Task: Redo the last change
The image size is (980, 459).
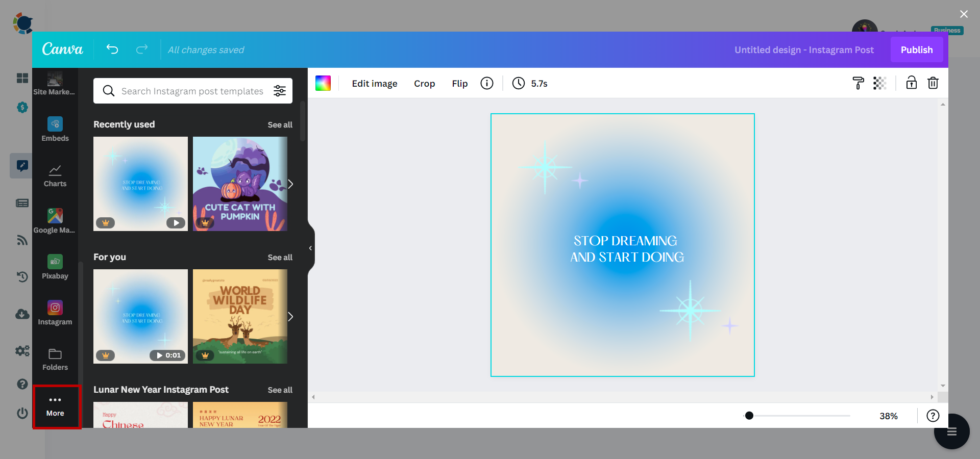Action: (142, 49)
